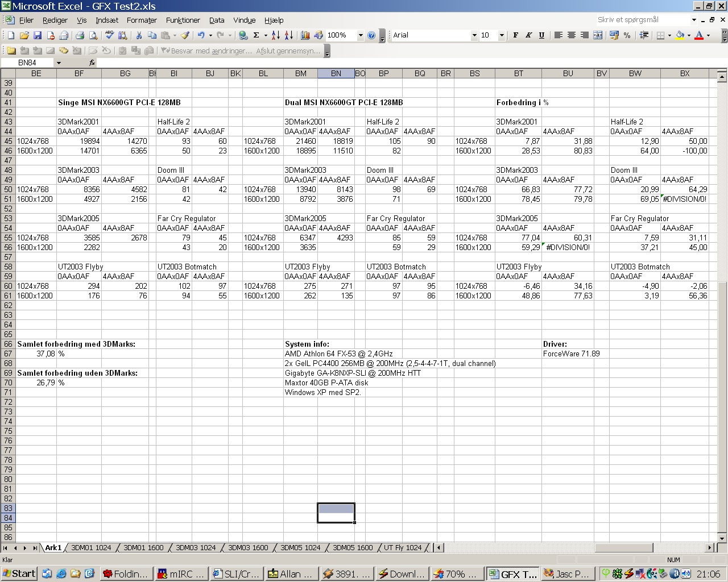Open Print Preview
This screenshot has height=582, width=728.
(93, 35)
